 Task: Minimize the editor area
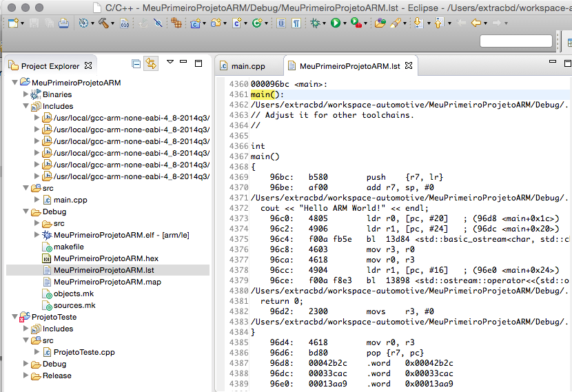553,62
